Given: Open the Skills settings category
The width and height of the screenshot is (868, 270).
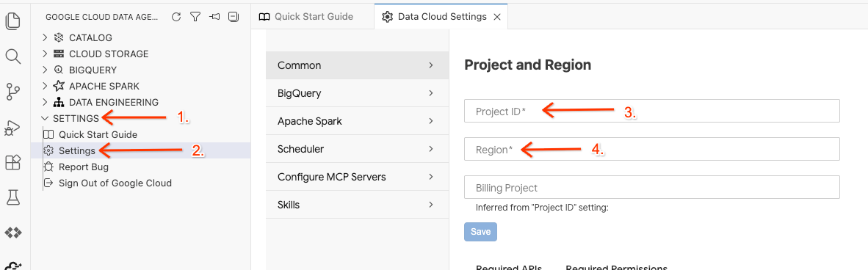Looking at the screenshot, I should click(357, 205).
